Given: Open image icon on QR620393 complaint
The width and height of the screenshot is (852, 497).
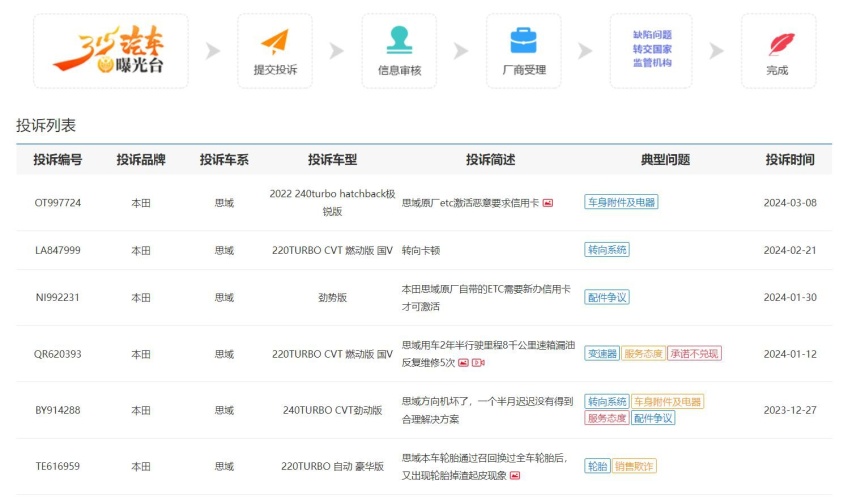Looking at the screenshot, I should pos(463,363).
